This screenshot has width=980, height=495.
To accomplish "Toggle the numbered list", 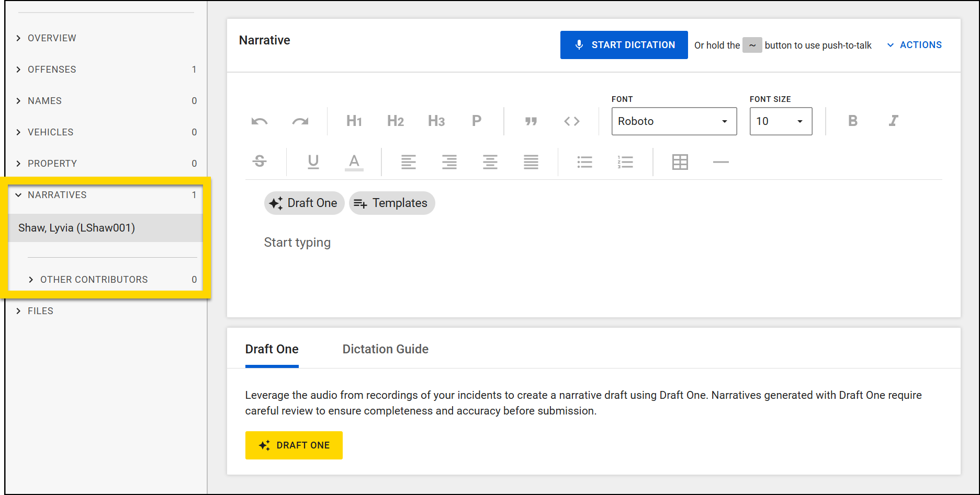I will [626, 162].
